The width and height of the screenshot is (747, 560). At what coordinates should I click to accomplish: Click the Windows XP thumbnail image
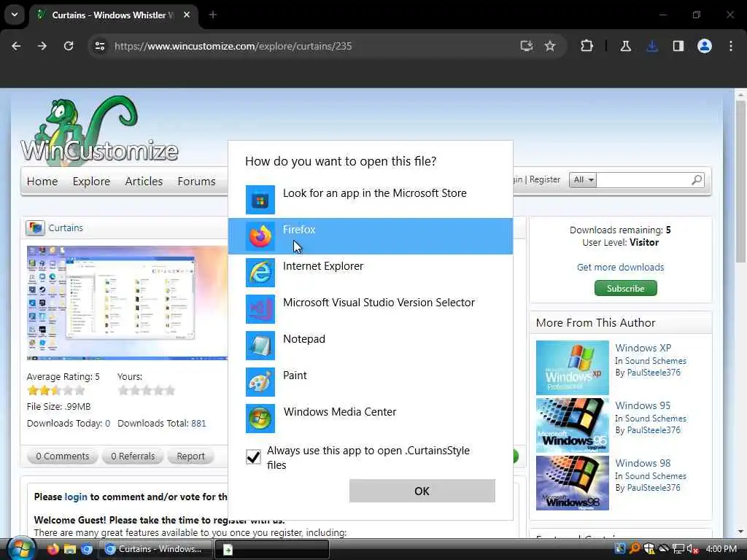[x=572, y=367]
